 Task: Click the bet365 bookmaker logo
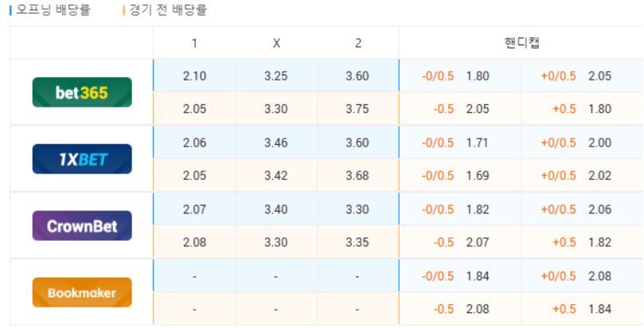coord(82,92)
